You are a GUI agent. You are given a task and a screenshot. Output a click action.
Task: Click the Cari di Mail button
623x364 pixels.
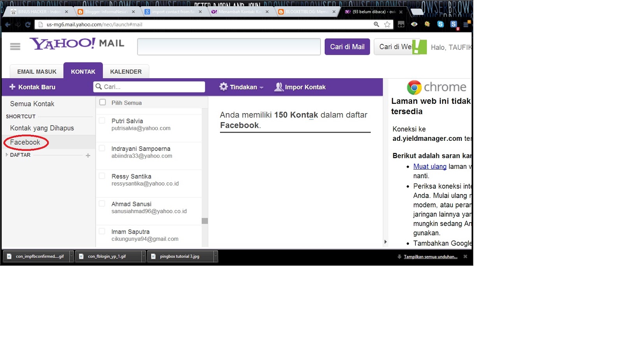pyautogui.click(x=347, y=47)
